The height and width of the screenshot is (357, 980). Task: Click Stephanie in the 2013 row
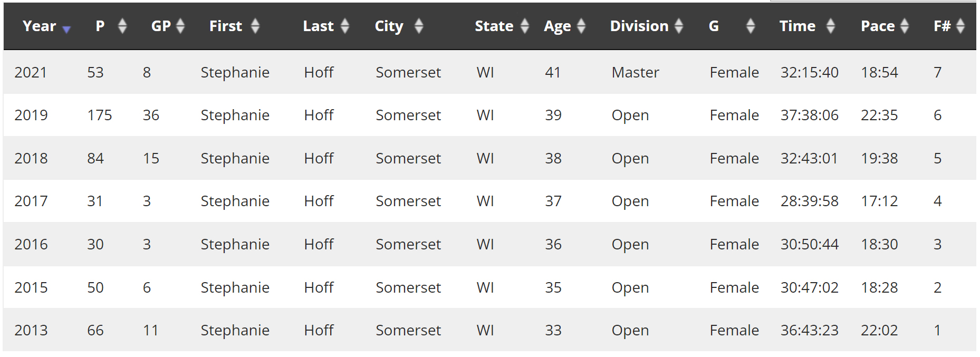[235, 330]
